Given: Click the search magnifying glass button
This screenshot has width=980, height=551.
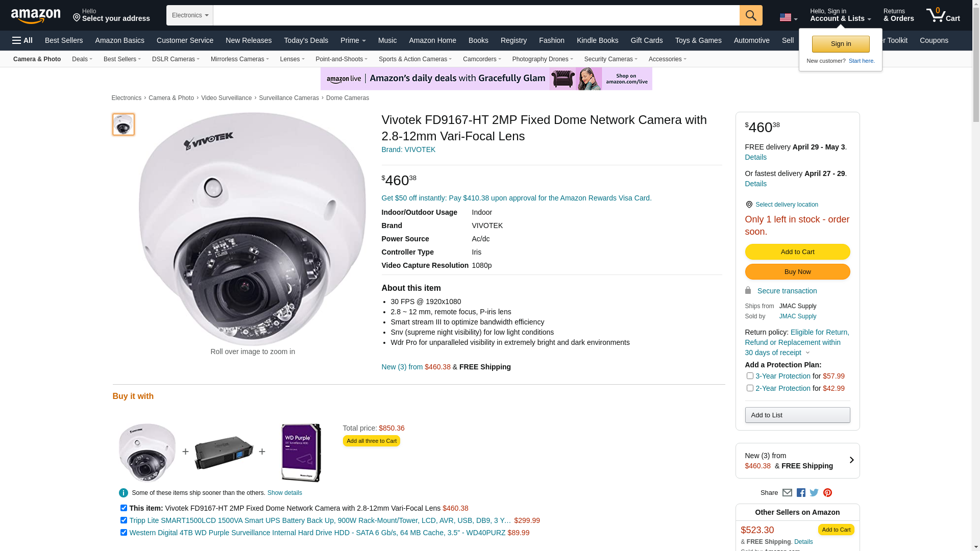Looking at the screenshot, I should coord(750,15).
